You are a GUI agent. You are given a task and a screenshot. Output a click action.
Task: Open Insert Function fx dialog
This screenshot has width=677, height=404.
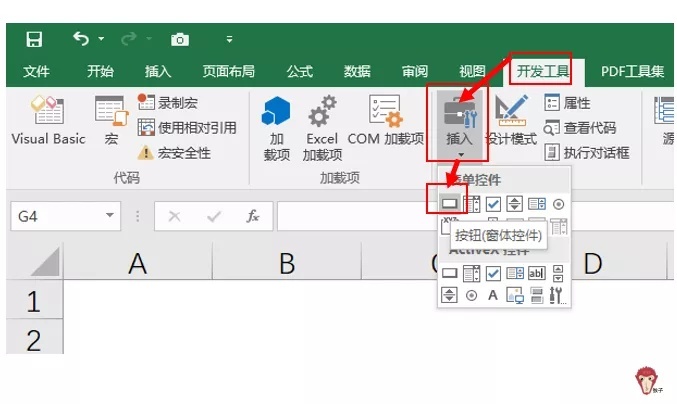pos(253,216)
